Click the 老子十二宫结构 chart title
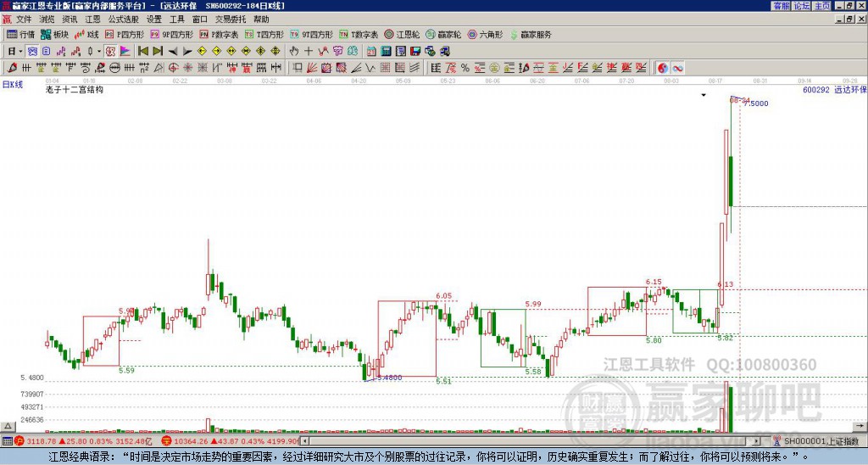The height and width of the screenshot is (465, 868). (x=75, y=89)
